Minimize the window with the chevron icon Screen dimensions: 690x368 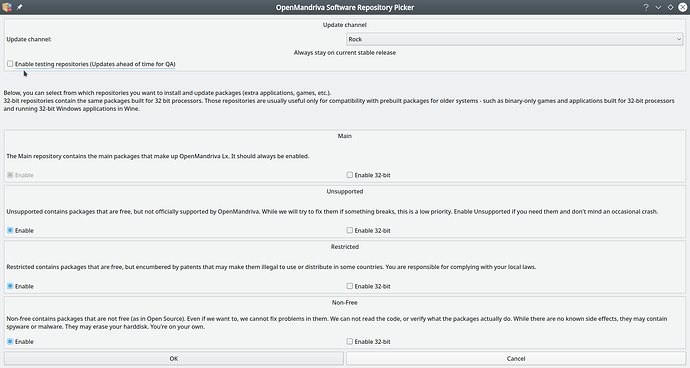[x=658, y=7]
